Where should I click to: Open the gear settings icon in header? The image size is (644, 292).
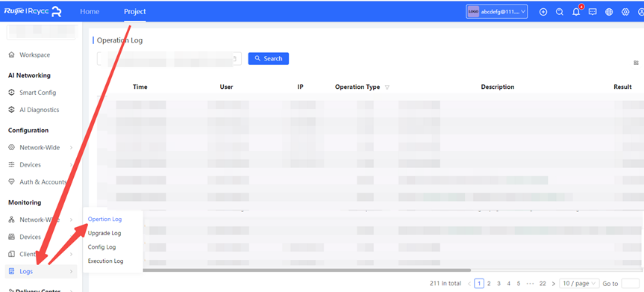(x=625, y=12)
